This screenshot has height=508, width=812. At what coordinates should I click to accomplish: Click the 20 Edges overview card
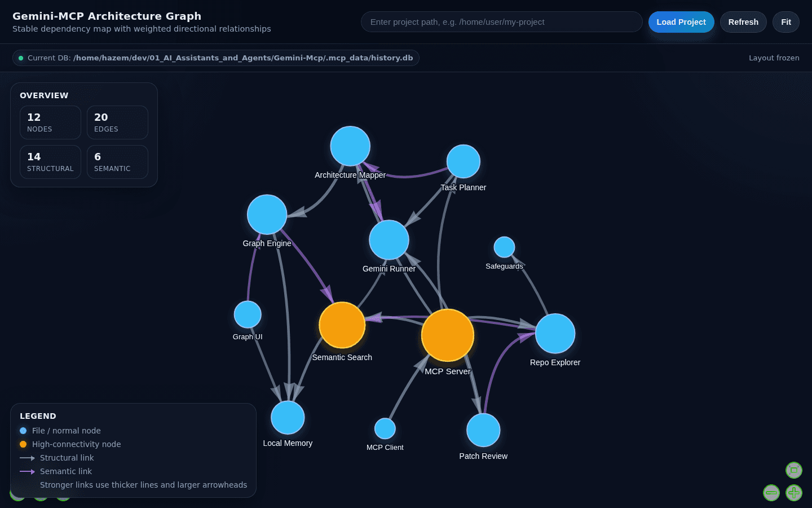(117, 122)
